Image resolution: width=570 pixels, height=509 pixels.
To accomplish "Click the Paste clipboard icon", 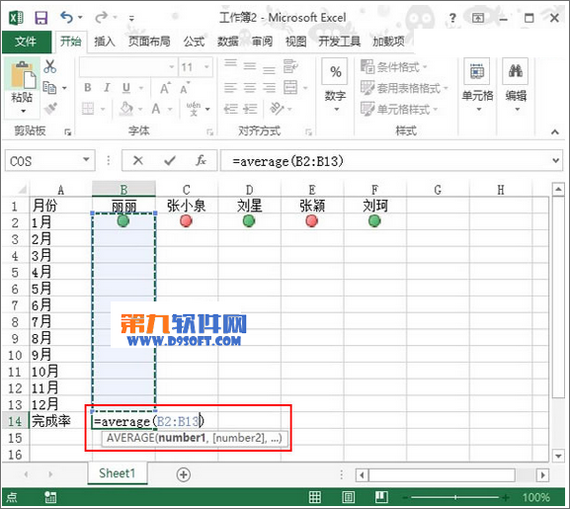I will tap(23, 75).
